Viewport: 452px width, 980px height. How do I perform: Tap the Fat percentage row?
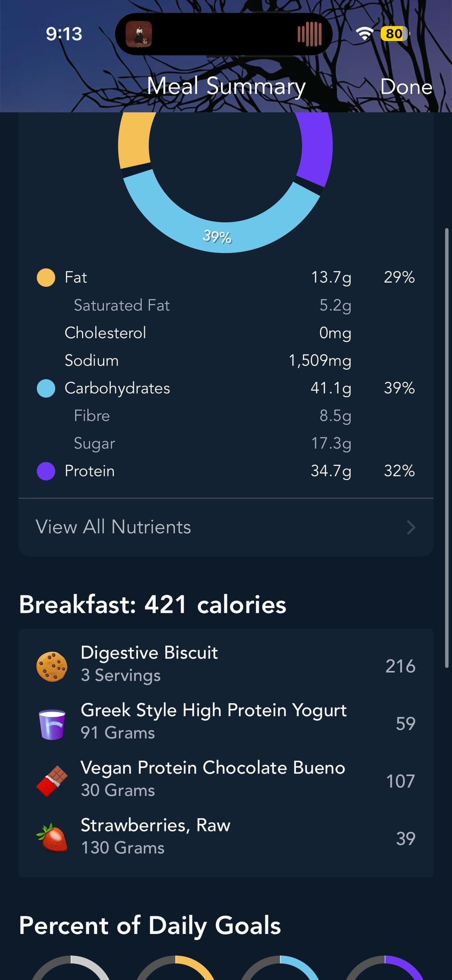click(226, 278)
